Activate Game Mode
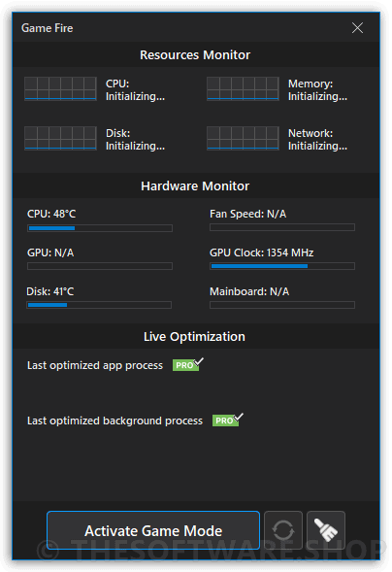Viewport: 392px width, 572px height. pyautogui.click(x=153, y=530)
